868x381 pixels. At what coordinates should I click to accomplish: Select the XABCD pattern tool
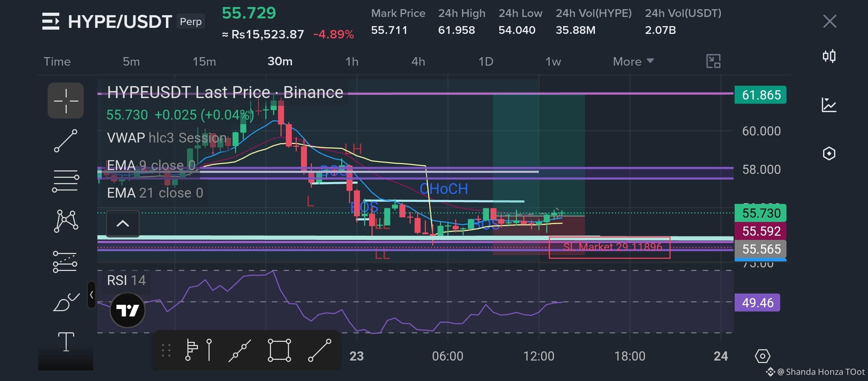coord(66,221)
